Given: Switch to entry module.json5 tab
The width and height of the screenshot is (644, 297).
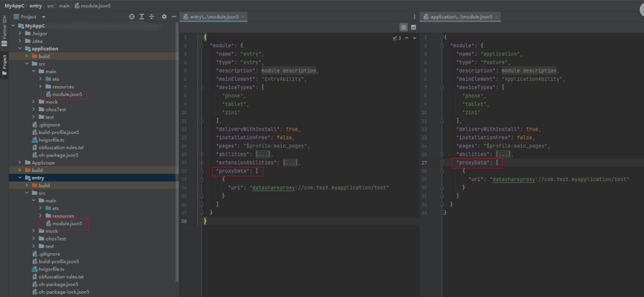Looking at the screenshot, I should click(x=214, y=17).
